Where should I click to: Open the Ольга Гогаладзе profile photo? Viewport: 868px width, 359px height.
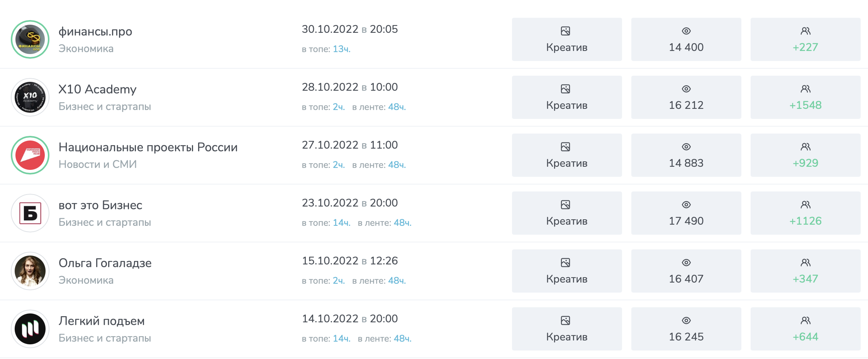[30, 271]
